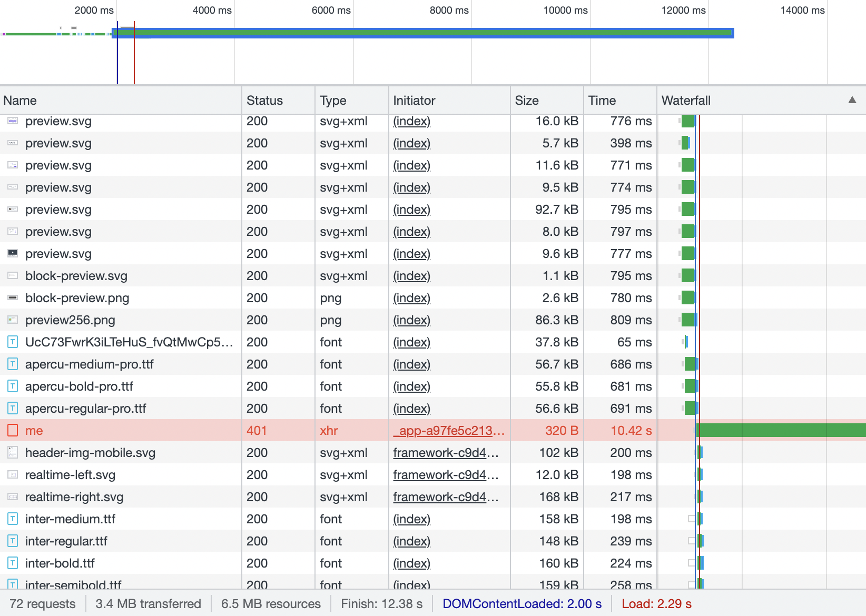
Task: Click thumbnail icon of 5.7 kB preview.svg
Action: pyautogui.click(x=13, y=143)
